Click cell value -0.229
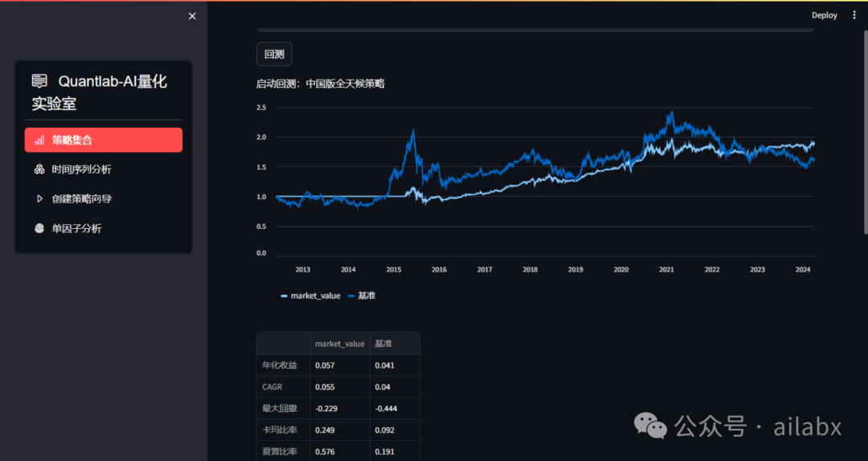Viewport: 868px width, 461px height. click(x=340, y=409)
